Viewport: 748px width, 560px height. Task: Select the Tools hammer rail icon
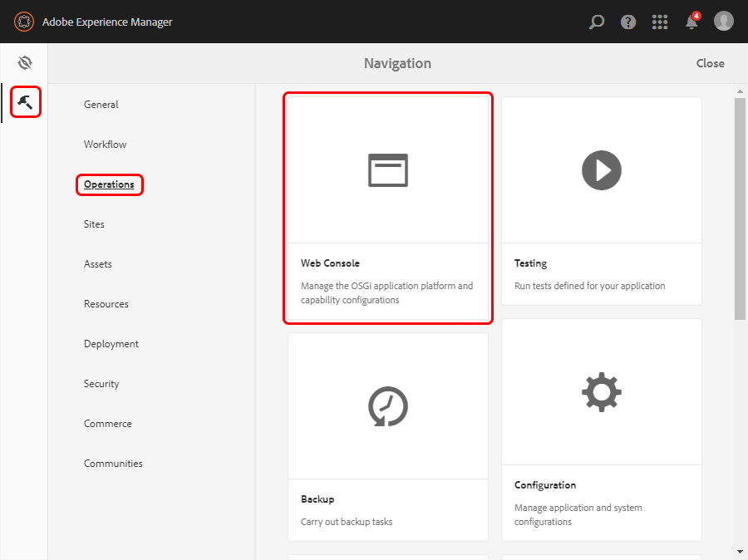(x=25, y=101)
